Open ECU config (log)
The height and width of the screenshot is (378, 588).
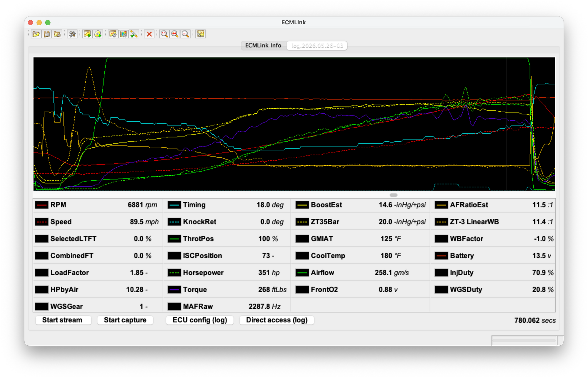[x=200, y=320]
